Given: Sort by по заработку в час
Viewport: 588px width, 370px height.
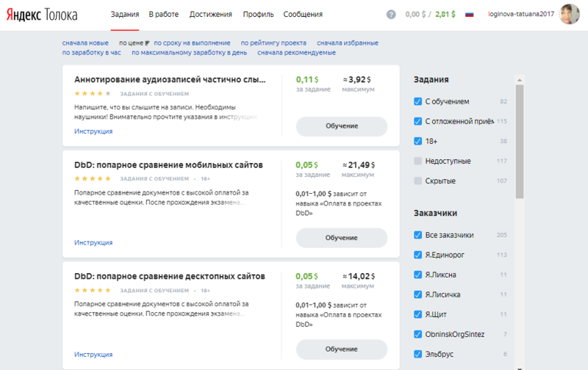Looking at the screenshot, I should (x=91, y=53).
